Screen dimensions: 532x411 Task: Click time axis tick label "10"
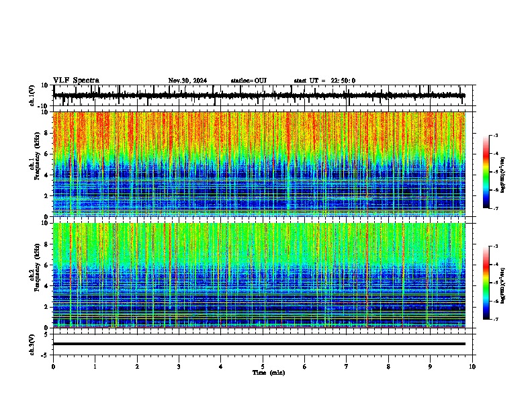pos(472,367)
